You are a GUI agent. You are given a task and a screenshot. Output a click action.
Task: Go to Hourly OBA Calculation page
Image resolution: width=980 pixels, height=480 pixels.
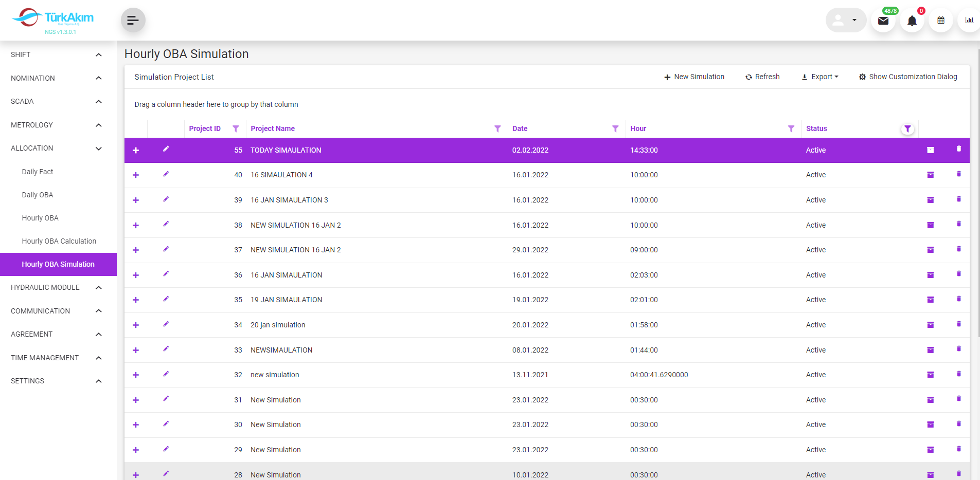pyautogui.click(x=59, y=241)
